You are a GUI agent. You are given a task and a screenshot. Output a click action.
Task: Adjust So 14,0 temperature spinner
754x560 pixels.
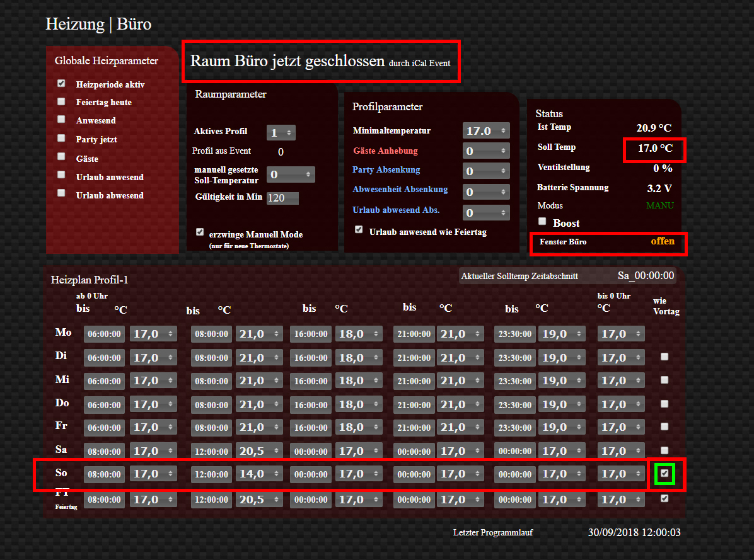pos(258,474)
